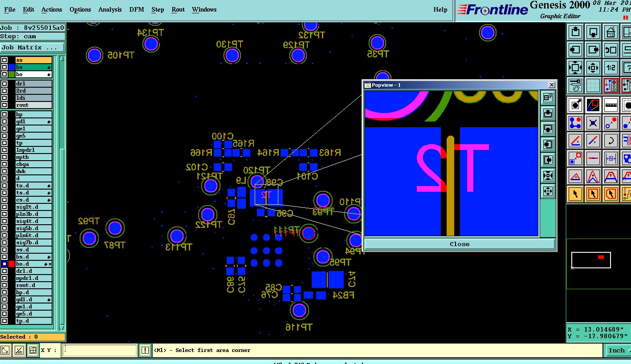Click the zoom in expanding-arrows icon

point(575,68)
